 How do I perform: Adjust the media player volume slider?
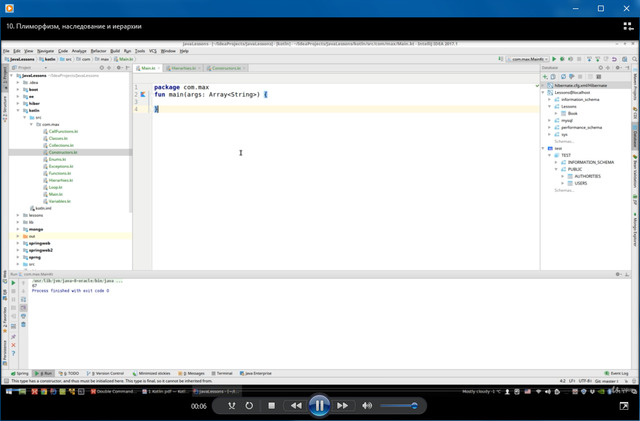[x=399, y=405]
